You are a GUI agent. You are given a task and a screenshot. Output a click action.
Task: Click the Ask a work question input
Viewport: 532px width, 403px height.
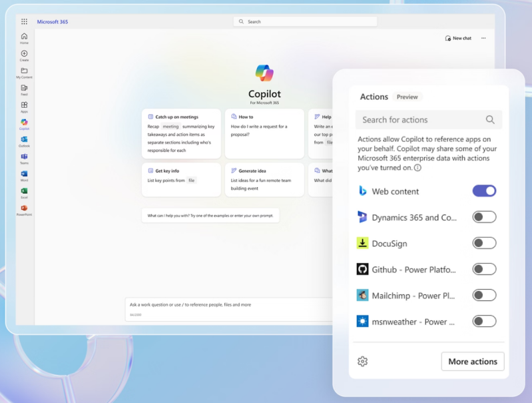[229, 309]
